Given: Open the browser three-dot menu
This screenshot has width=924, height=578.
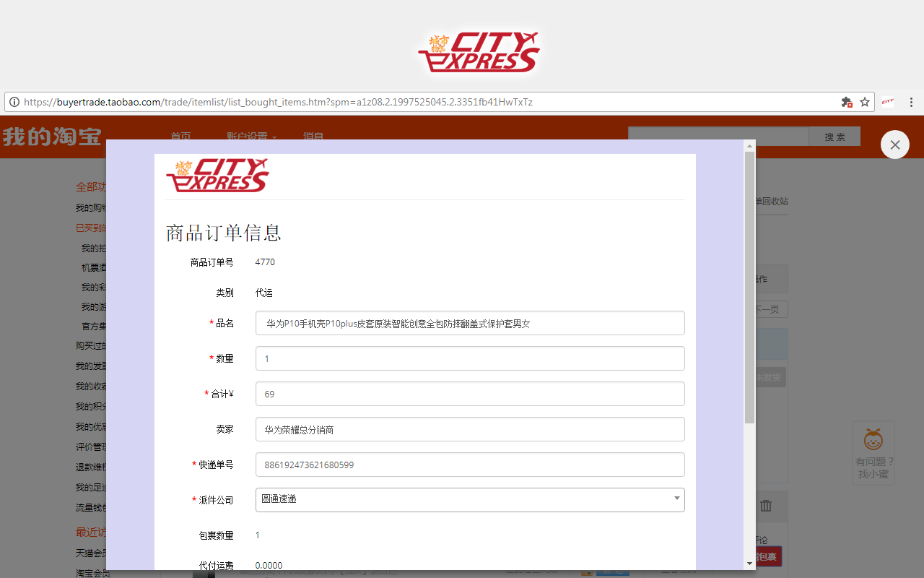Looking at the screenshot, I should 911,102.
